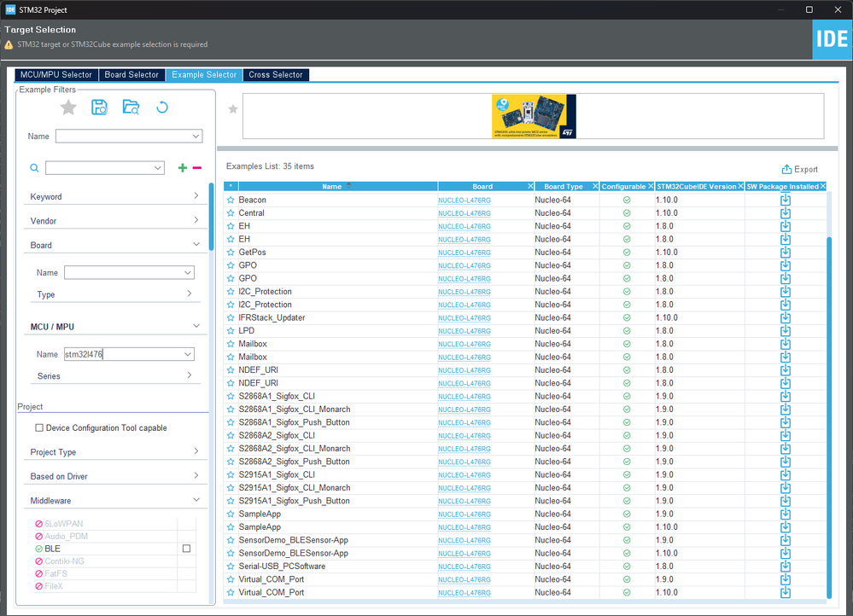Configurable check icon in Central row
The width and height of the screenshot is (853, 616).
point(627,213)
